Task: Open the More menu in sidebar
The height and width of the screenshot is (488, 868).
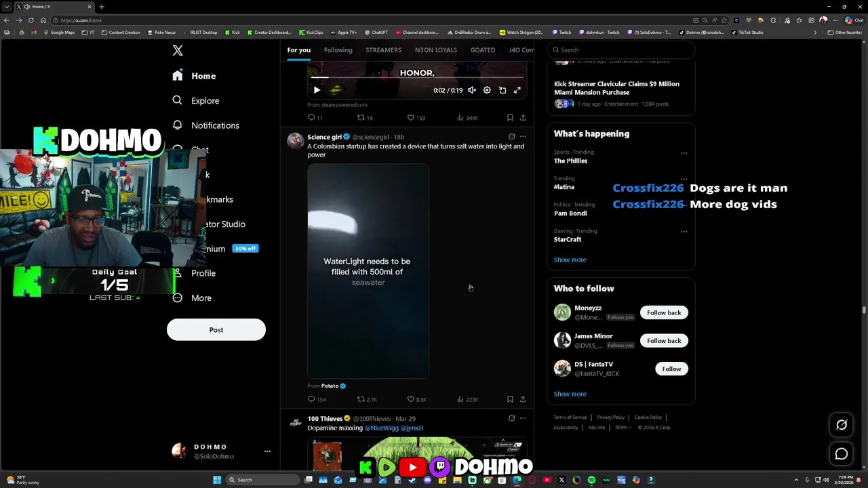Action: [x=193, y=298]
